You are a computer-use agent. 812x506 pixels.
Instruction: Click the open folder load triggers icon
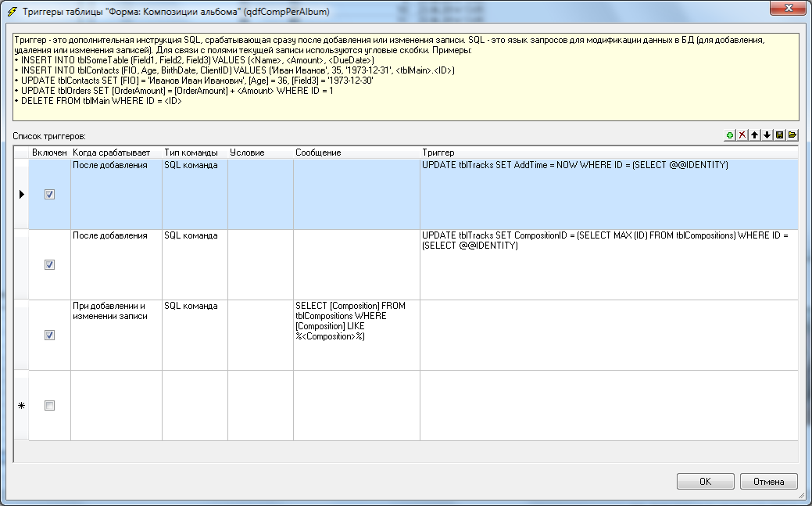(792, 135)
